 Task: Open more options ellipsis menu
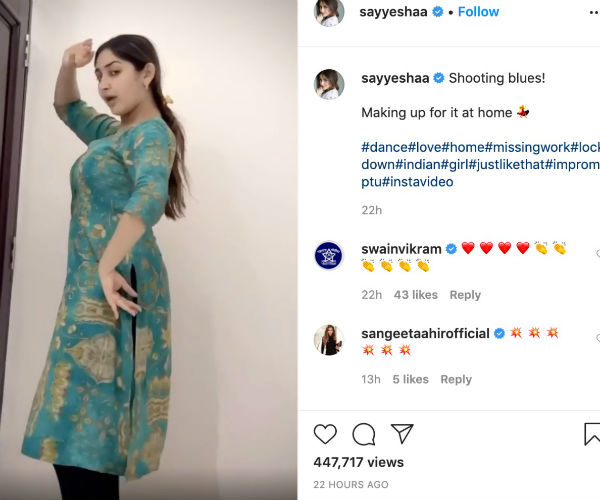594,12
